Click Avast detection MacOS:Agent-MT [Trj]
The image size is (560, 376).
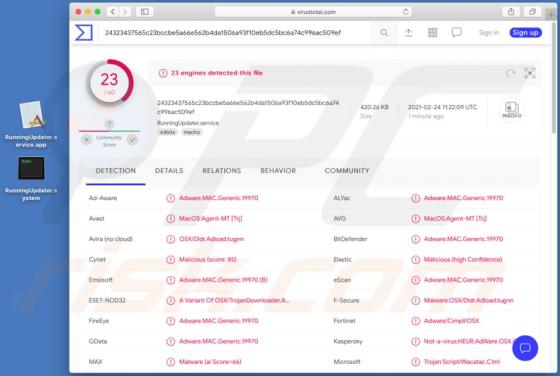(x=211, y=219)
